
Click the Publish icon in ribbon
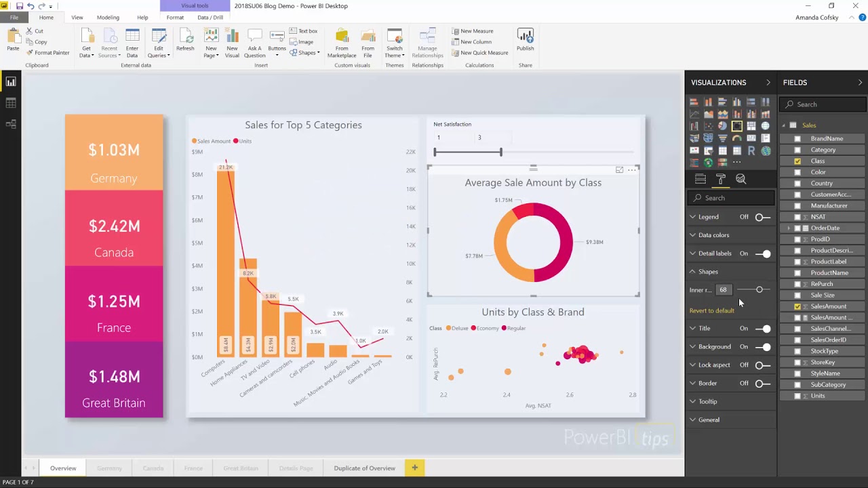pos(525,41)
